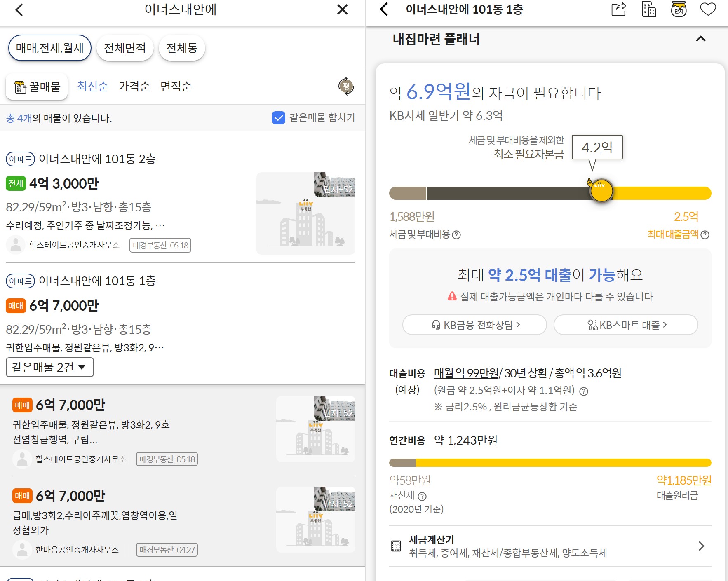Click 1,588만원 tax cost value
This screenshot has height=581, width=728.
coord(412,216)
